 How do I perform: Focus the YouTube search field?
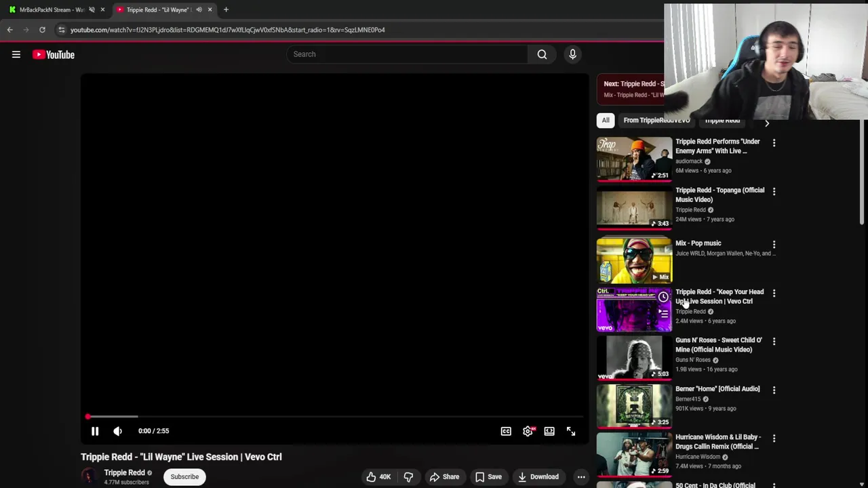click(407, 54)
